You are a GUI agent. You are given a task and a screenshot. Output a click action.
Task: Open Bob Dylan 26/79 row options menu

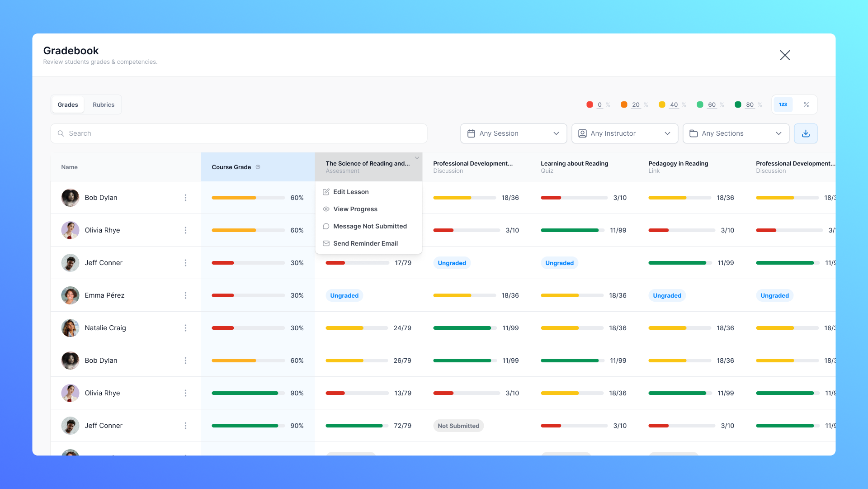[x=185, y=361]
